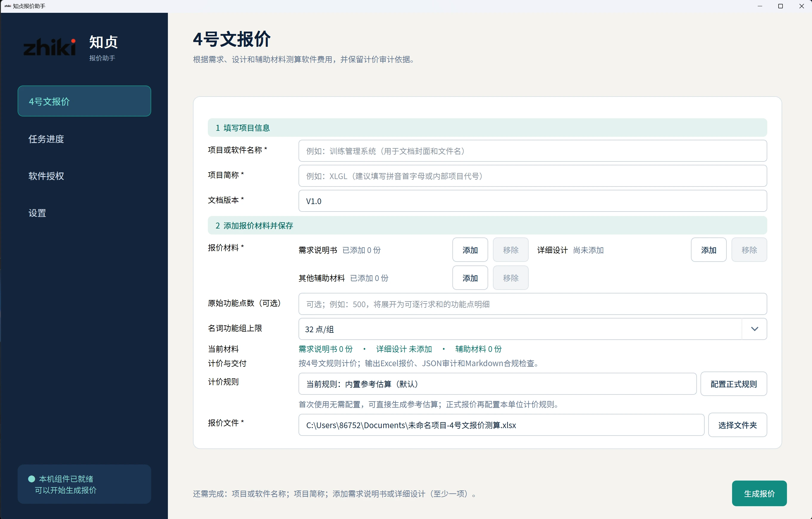Edit the 文档版本 field showing V1.0
The height and width of the screenshot is (519, 812).
533,201
